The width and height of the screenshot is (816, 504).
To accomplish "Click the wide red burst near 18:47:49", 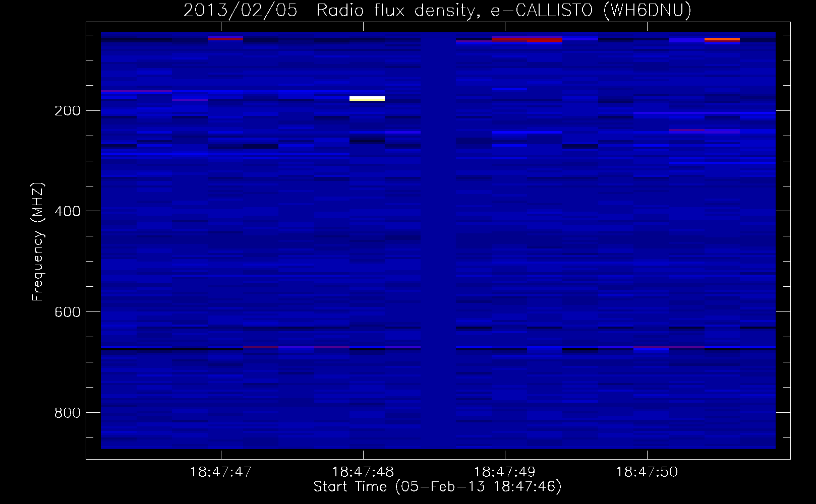I will (527, 39).
